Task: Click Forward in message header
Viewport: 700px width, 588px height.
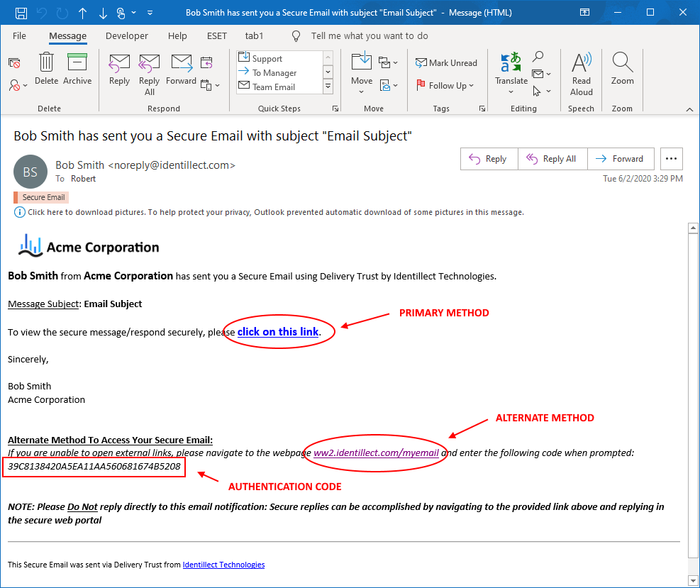Action: tap(621, 159)
